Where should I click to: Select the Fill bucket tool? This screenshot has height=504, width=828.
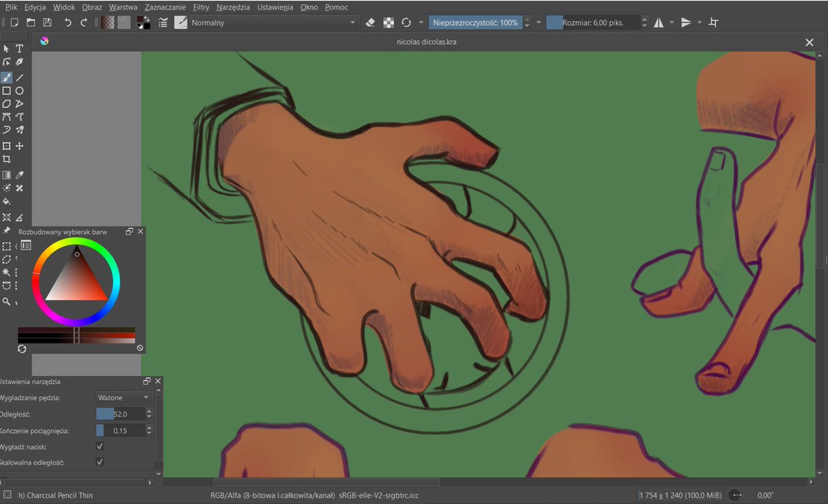point(6,201)
